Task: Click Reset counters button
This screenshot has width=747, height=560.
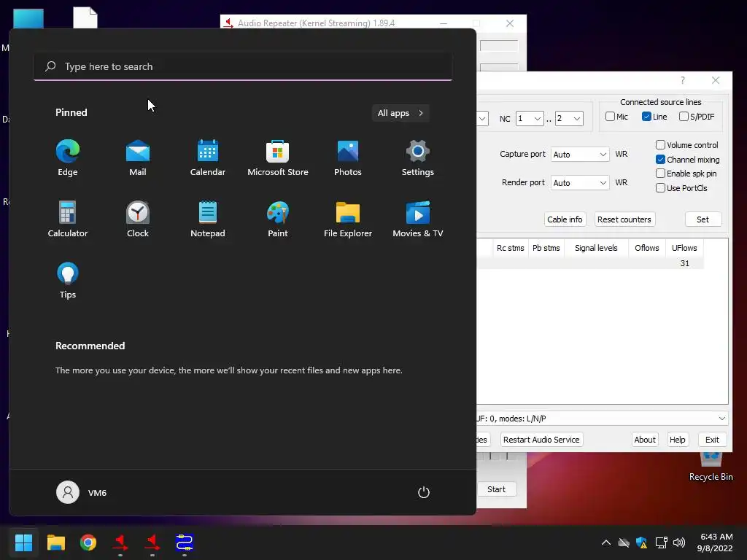Action: [x=624, y=219]
